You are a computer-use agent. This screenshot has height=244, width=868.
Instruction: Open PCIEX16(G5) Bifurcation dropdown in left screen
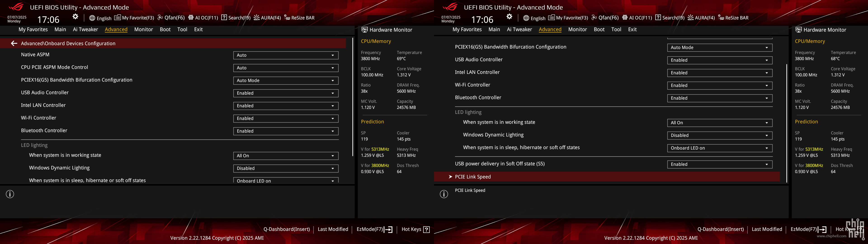tap(286, 81)
